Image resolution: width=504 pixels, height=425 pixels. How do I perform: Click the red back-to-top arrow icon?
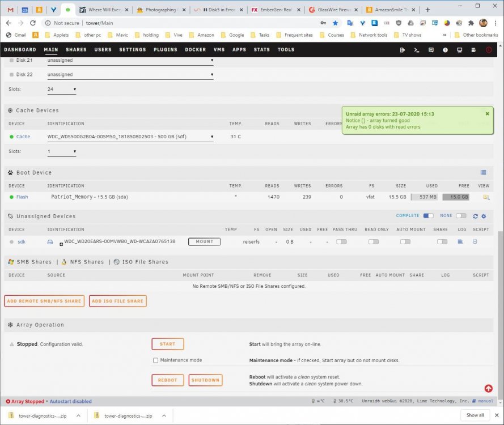pyautogui.click(x=489, y=388)
